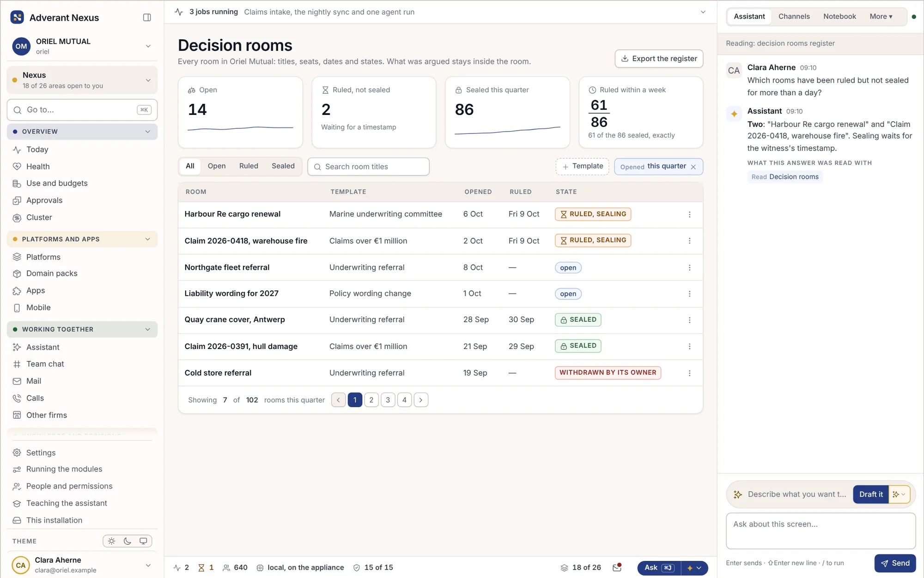Send the assistant message
The image size is (924, 578).
pos(895,563)
